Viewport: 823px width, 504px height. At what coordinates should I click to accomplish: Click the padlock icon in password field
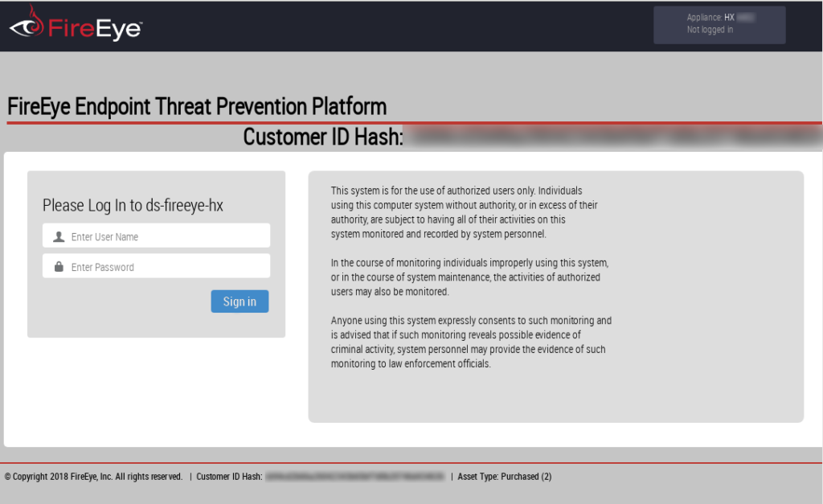pos(59,267)
